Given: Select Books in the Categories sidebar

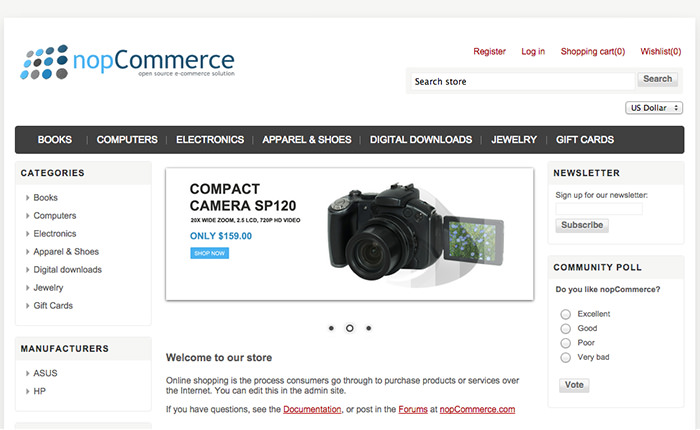Looking at the screenshot, I should click(46, 197).
